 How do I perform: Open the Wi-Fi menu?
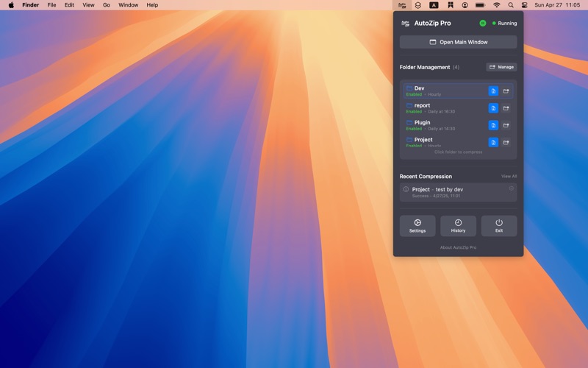click(x=497, y=5)
